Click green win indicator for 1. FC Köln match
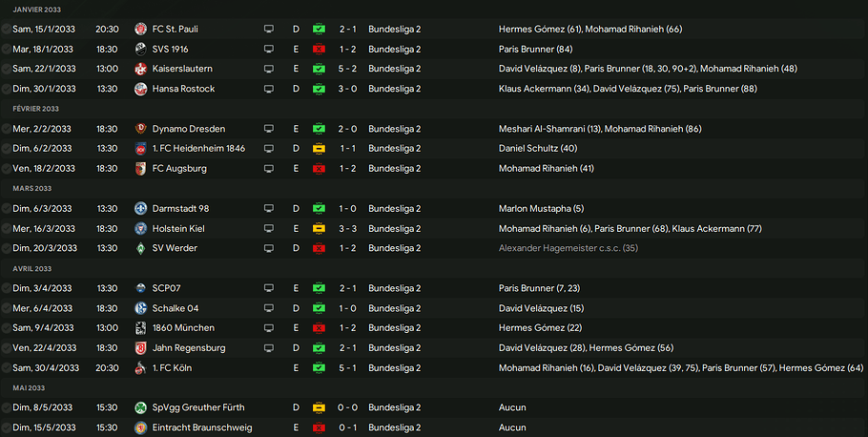 (319, 367)
